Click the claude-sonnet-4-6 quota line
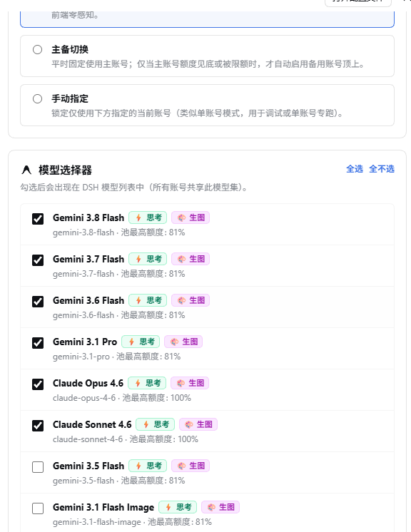The height and width of the screenshot is (532, 411). [126, 440]
